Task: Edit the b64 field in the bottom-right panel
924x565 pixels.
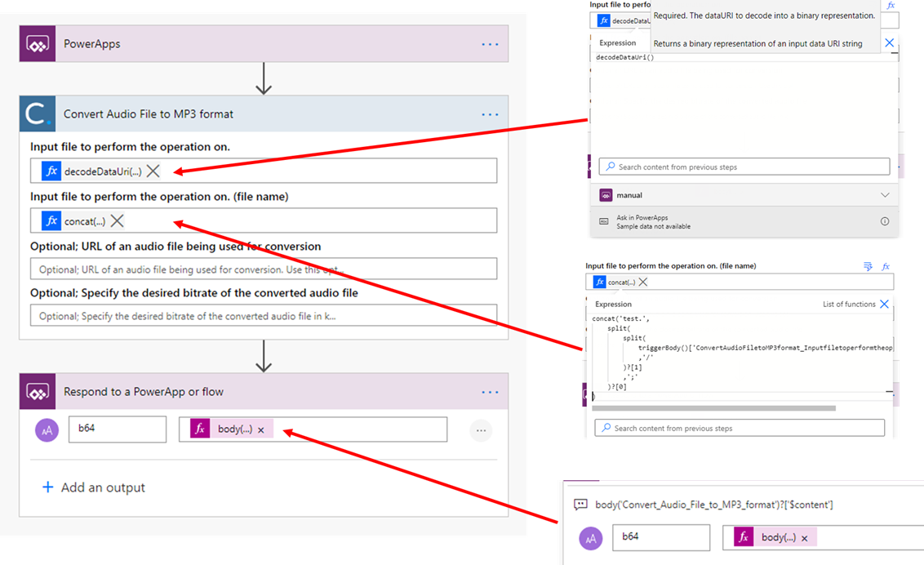Action: coord(661,537)
